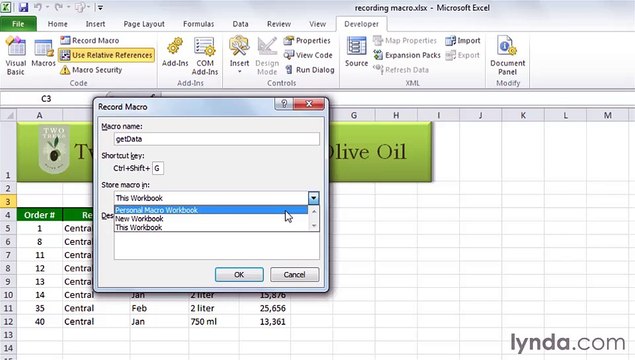Screen dimensions: 635x360
Task: Select column H header
Action: pyautogui.click(x=396, y=115)
